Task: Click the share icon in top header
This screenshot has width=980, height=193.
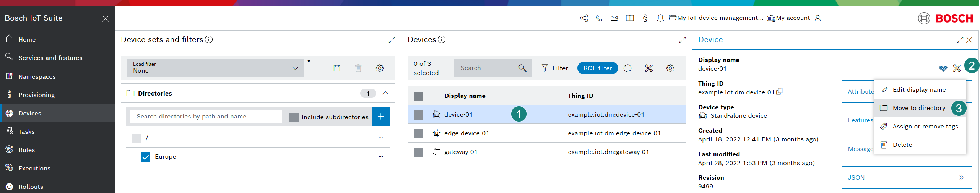Action: pyautogui.click(x=584, y=18)
